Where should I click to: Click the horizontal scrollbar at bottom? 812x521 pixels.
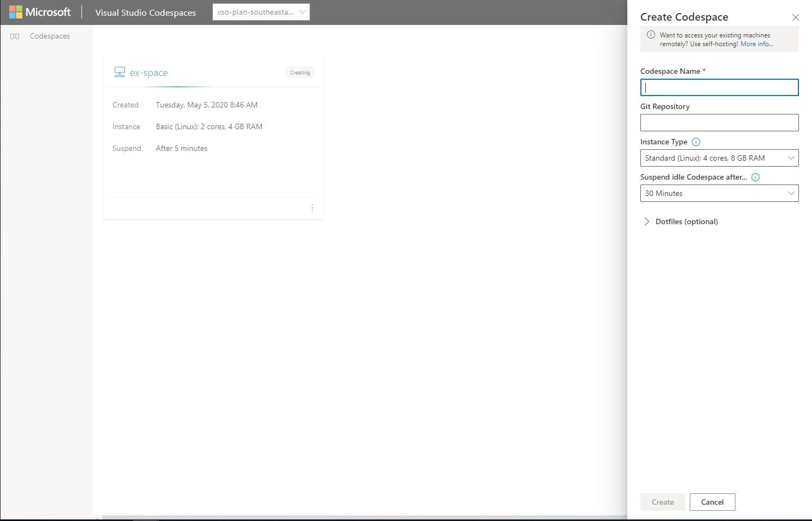364,518
